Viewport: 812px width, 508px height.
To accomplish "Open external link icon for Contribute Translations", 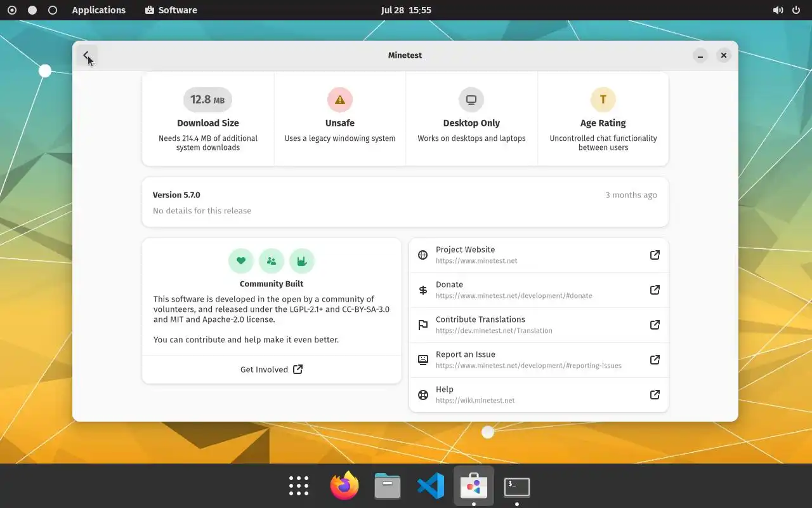I will coord(655,324).
